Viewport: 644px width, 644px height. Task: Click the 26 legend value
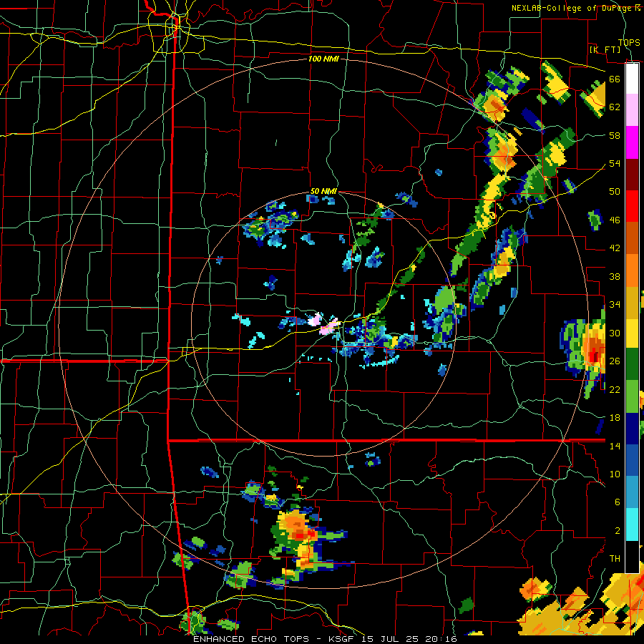(x=615, y=361)
